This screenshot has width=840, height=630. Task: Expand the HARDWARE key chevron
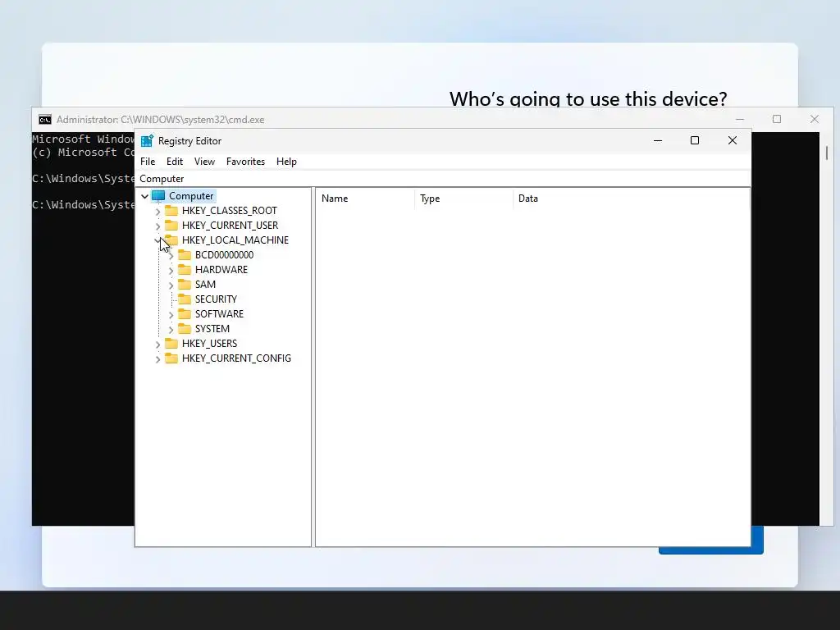pos(171,271)
